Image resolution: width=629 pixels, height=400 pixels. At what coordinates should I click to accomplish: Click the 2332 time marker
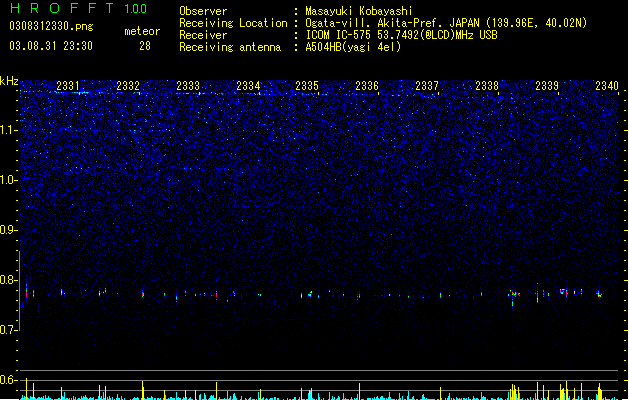coord(128,86)
